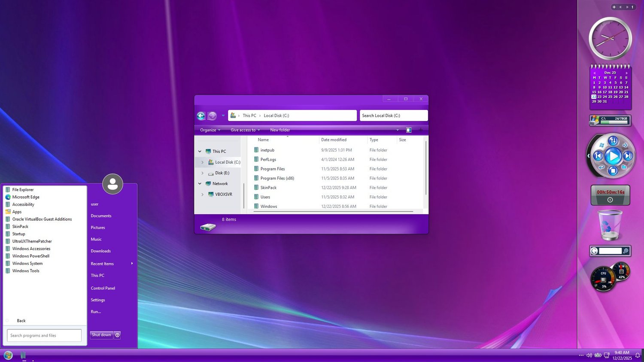The height and width of the screenshot is (362, 644).
Task: Sort files by the Size column
Action: coord(402,140)
